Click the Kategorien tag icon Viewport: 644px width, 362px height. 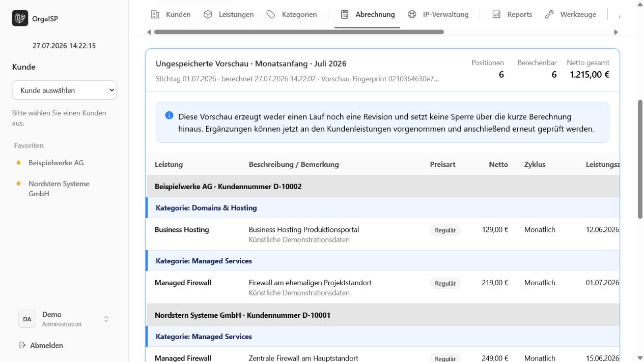point(271,14)
